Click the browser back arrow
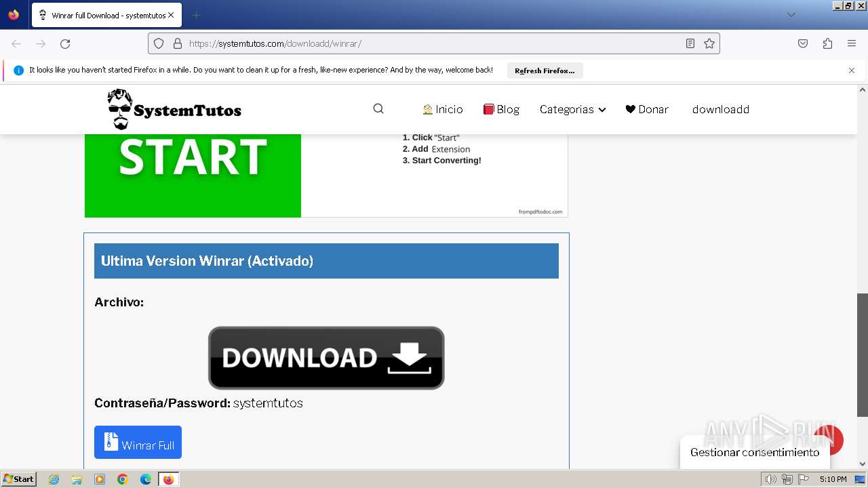868x488 pixels. 16,43
